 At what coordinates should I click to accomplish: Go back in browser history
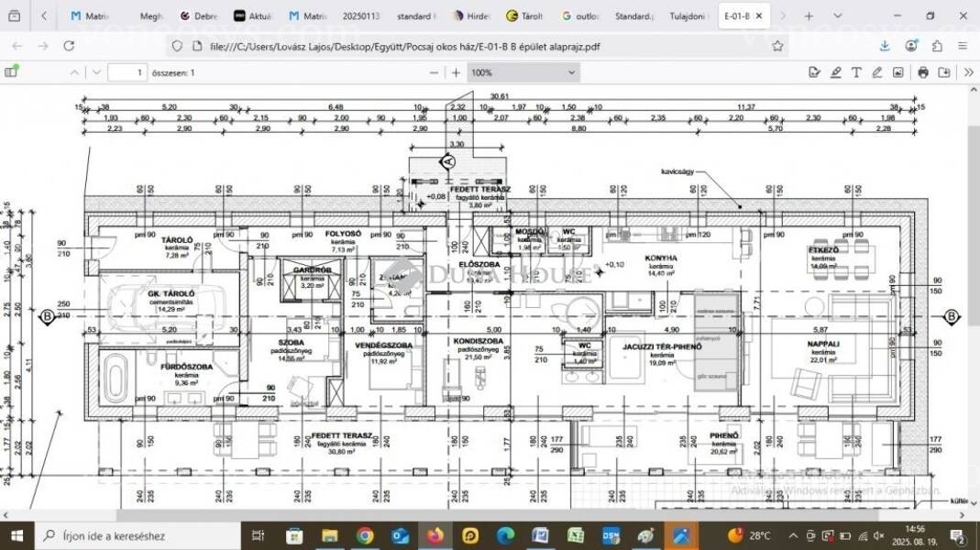[x=17, y=46]
